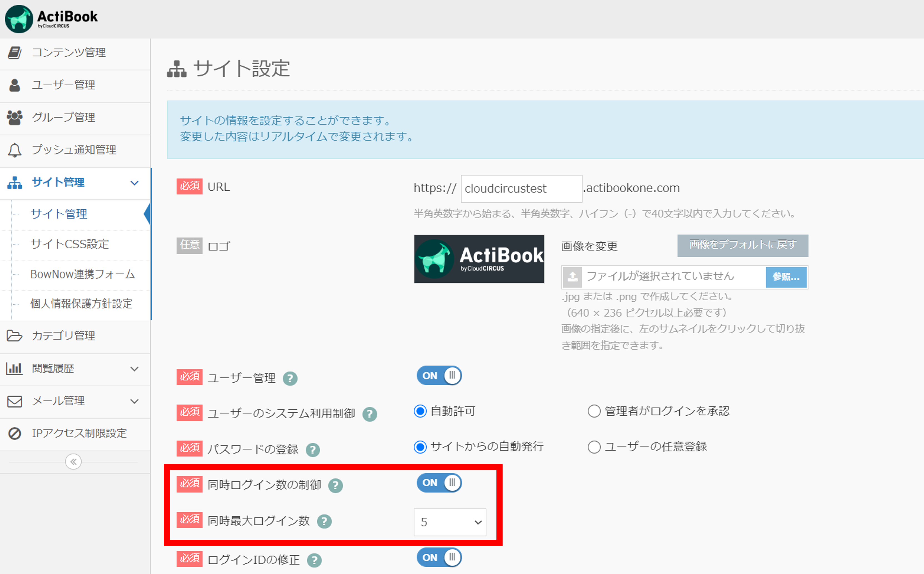Click the help icon beside ユーザー管理 setting
Screen dimensions: 924x574
[x=290, y=379]
